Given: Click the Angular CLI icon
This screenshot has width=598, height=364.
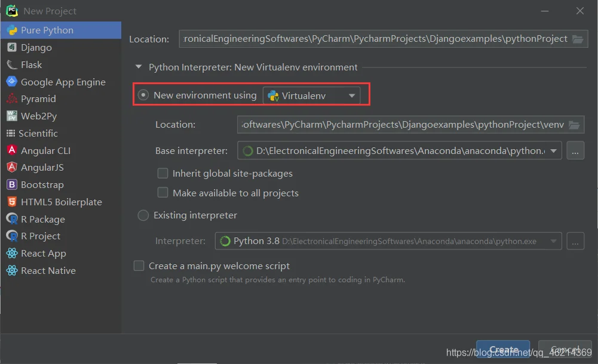Looking at the screenshot, I should [12, 150].
